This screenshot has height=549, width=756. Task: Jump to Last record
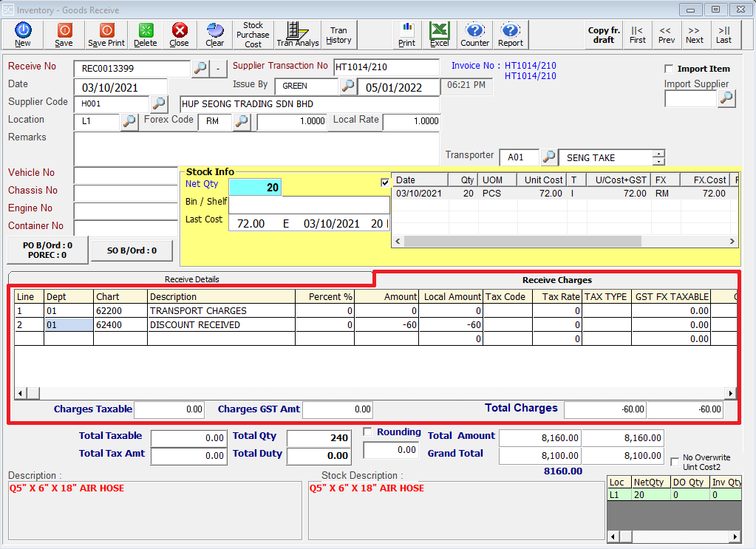point(723,35)
